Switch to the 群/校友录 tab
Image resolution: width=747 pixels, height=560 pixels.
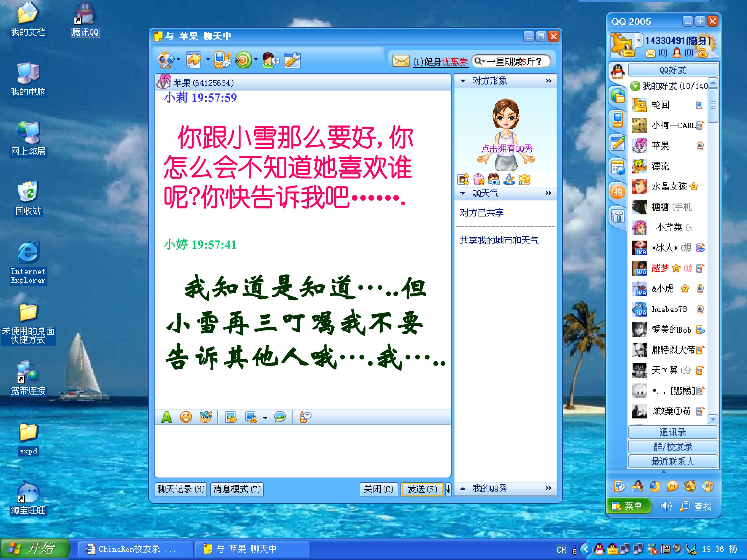pyautogui.click(x=673, y=447)
